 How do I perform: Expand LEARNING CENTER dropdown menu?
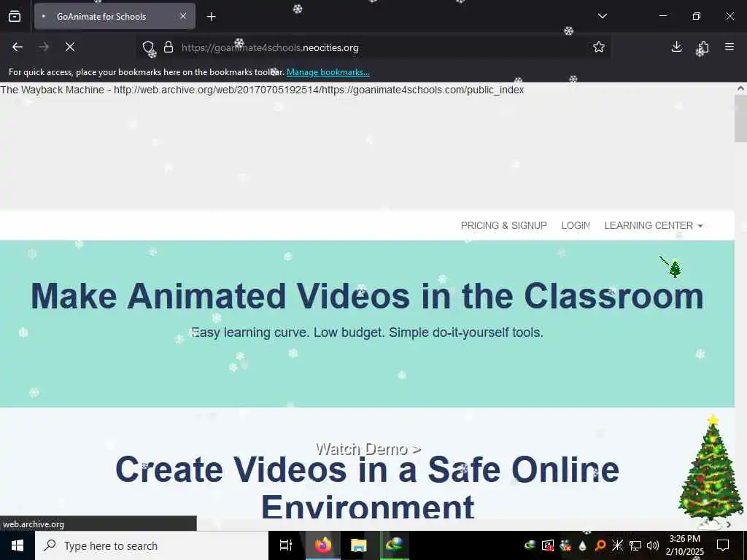653,226
